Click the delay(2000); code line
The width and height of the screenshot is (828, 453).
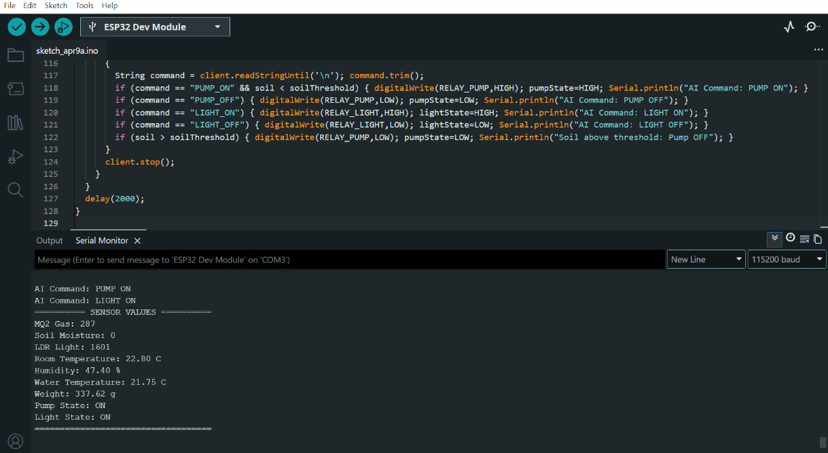point(115,199)
